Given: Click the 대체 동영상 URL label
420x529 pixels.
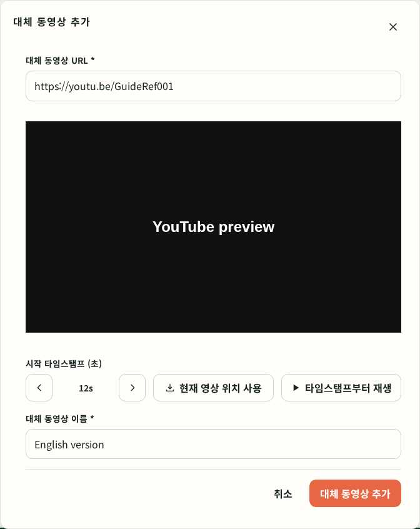Looking at the screenshot, I should click(60, 61).
